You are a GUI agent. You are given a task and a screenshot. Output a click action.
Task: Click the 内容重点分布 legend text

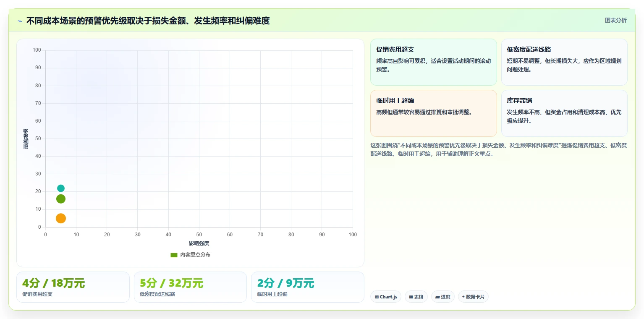195,255
